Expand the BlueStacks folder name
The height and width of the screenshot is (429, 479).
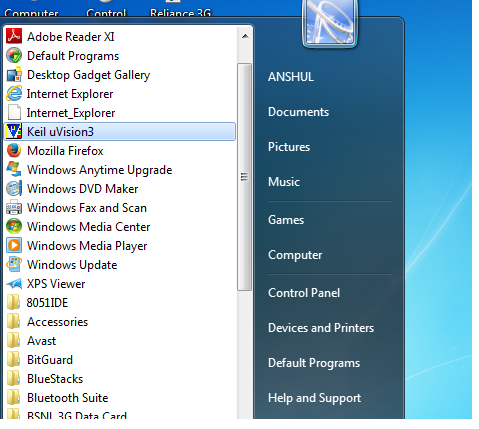click(55, 379)
